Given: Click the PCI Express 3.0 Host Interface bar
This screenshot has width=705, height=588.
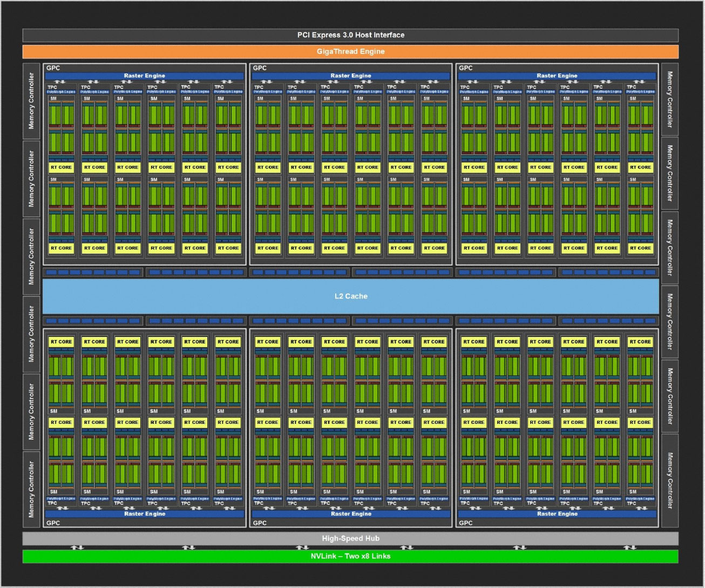Looking at the screenshot, I should point(350,35).
